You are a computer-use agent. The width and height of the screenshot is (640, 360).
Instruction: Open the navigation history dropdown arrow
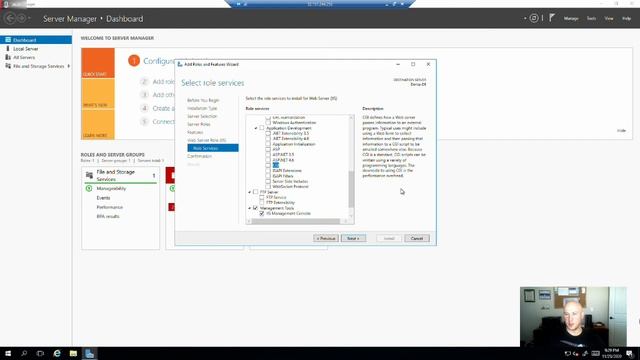tap(29, 19)
